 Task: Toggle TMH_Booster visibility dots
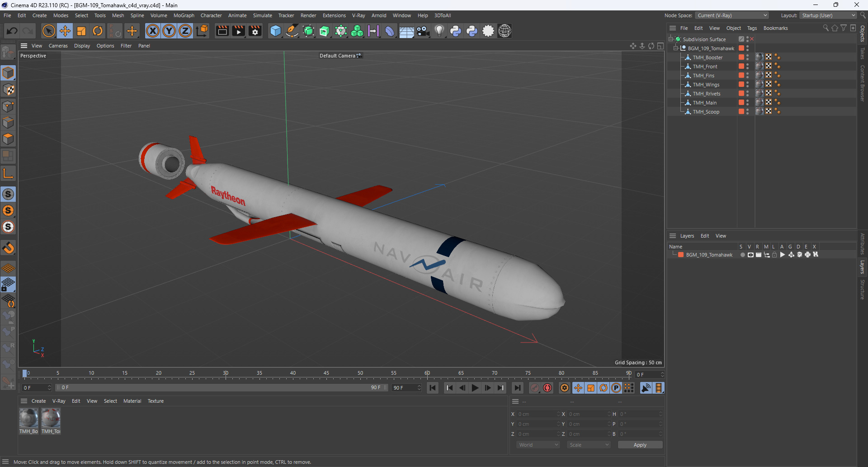(747, 57)
